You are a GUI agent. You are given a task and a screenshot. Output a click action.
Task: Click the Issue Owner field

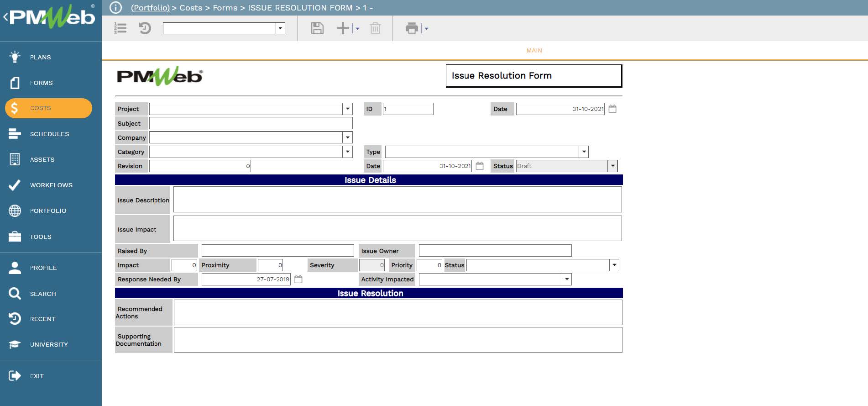click(495, 251)
